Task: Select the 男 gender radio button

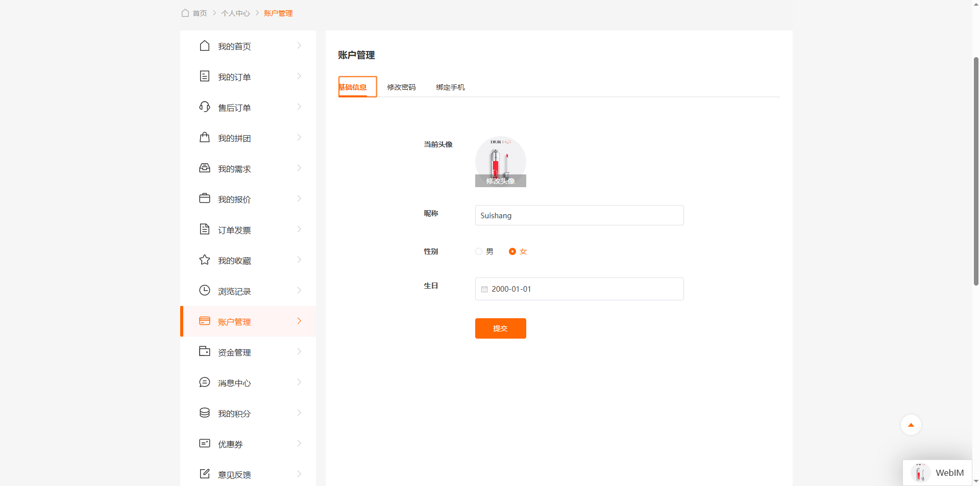Action: (x=479, y=251)
